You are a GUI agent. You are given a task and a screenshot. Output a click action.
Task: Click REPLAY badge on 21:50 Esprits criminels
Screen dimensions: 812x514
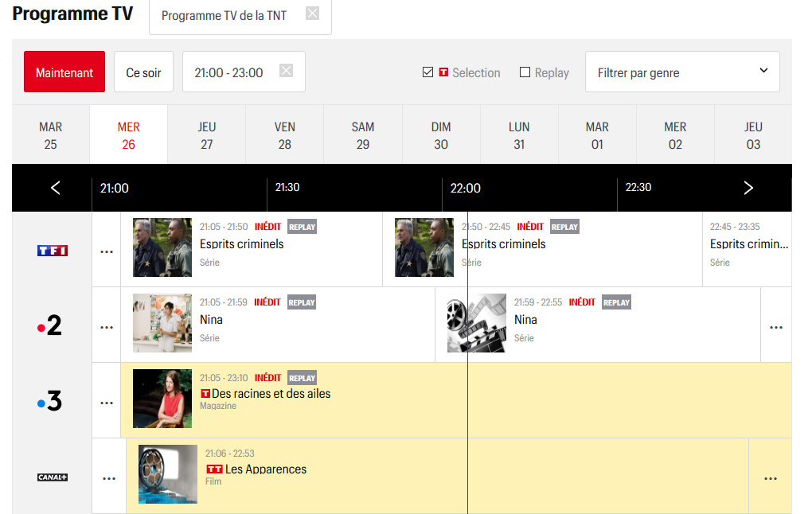pyautogui.click(x=564, y=227)
